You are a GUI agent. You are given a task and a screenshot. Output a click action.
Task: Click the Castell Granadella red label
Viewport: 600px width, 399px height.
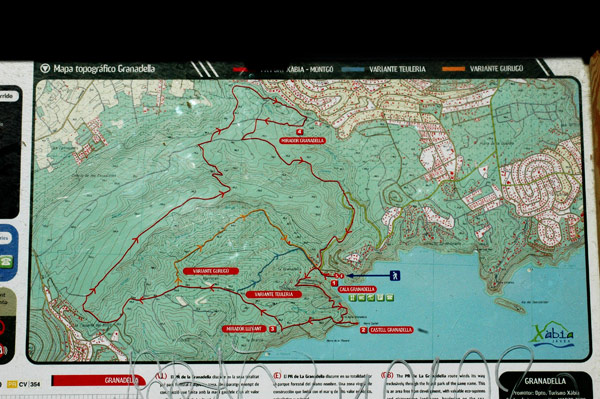[x=391, y=330]
